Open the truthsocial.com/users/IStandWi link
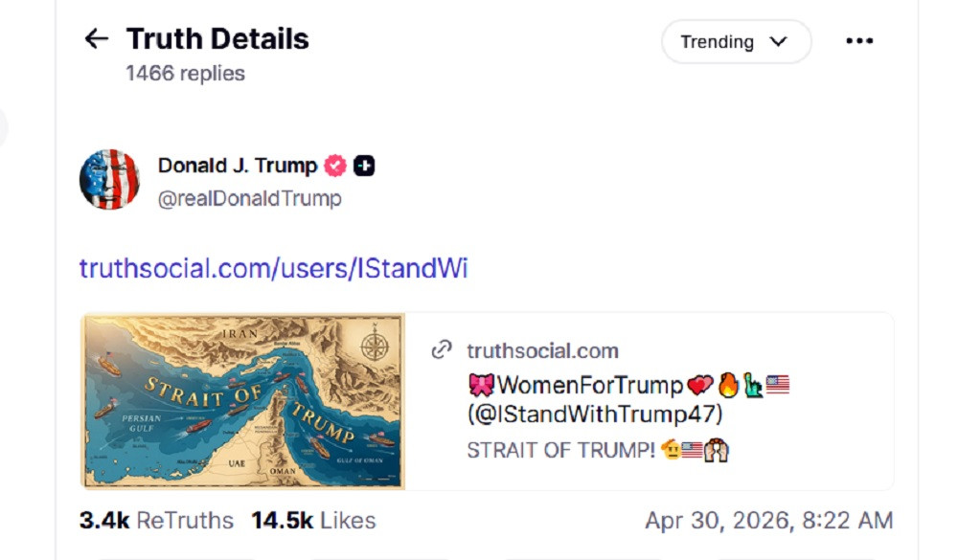Viewport: 958px width, 560px height. pos(274,269)
